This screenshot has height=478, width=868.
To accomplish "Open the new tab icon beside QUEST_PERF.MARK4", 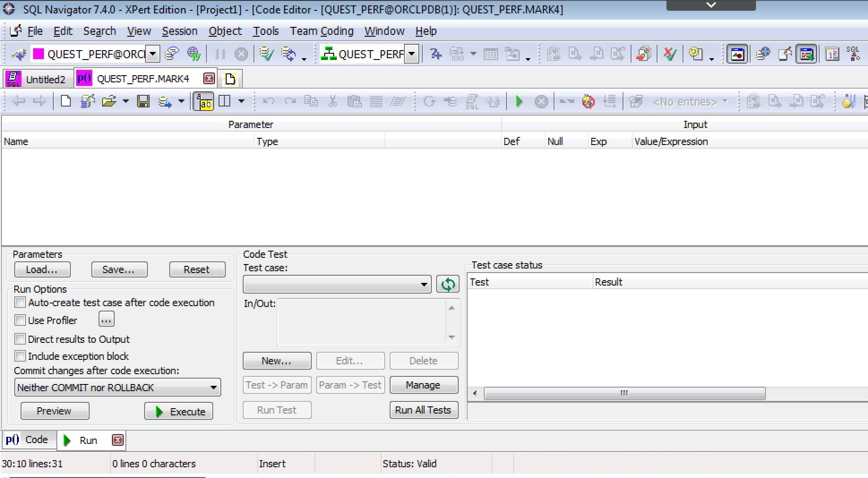I will 230,79.
